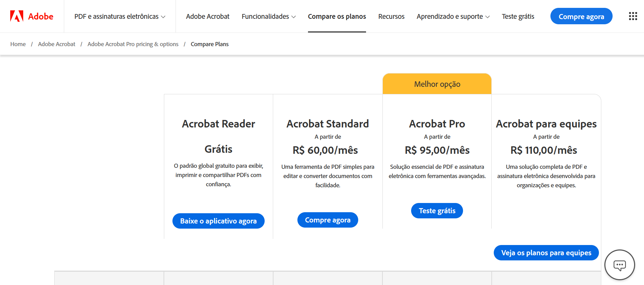Open Adobe Acrobat from the navigation bar
Screen dimensions: 644x285
pyautogui.click(x=208, y=16)
